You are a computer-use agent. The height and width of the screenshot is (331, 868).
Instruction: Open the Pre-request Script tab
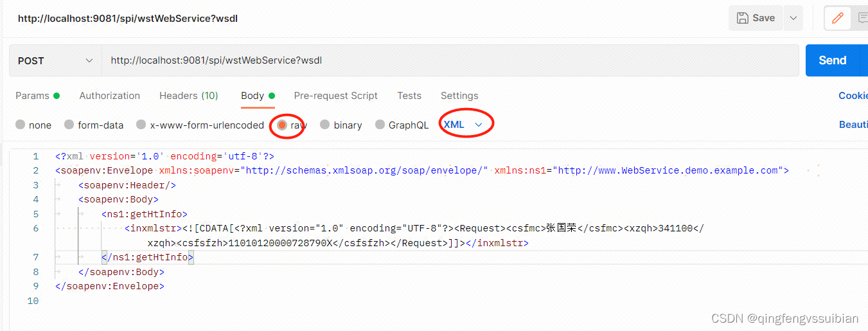pos(335,96)
